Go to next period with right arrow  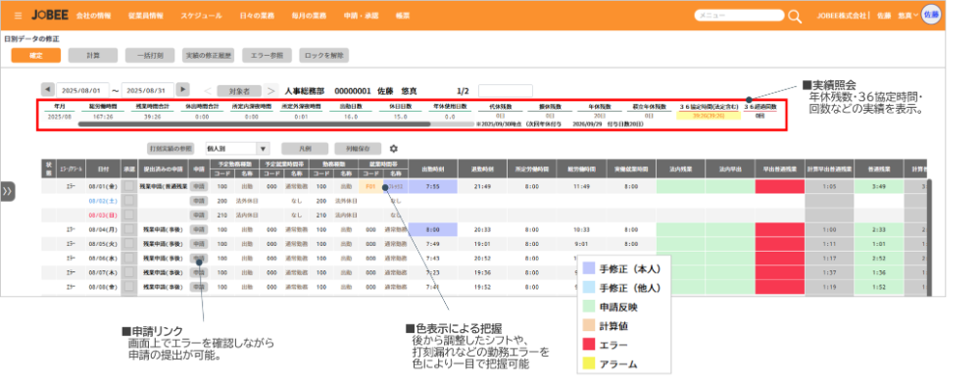click(x=182, y=89)
